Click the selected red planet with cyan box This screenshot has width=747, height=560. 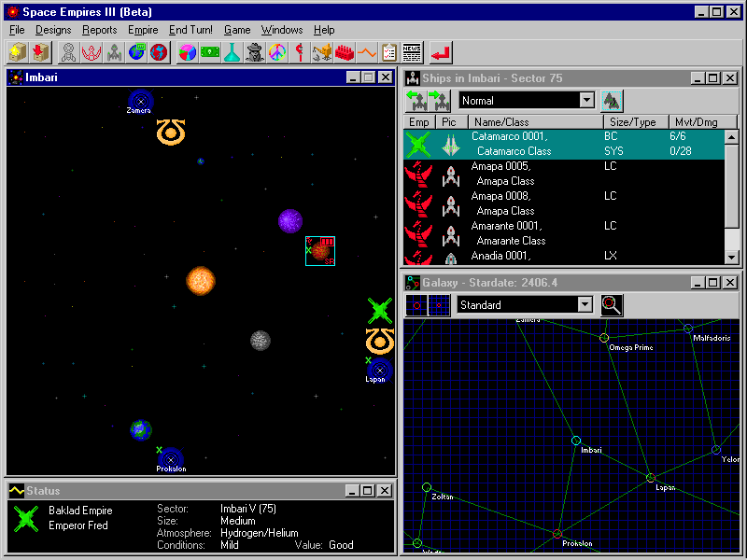coord(320,251)
